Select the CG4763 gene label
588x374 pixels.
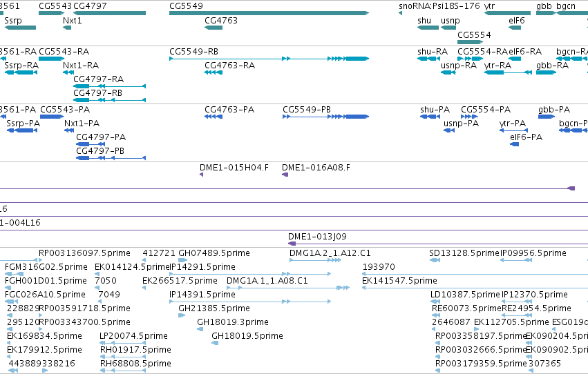221,20
